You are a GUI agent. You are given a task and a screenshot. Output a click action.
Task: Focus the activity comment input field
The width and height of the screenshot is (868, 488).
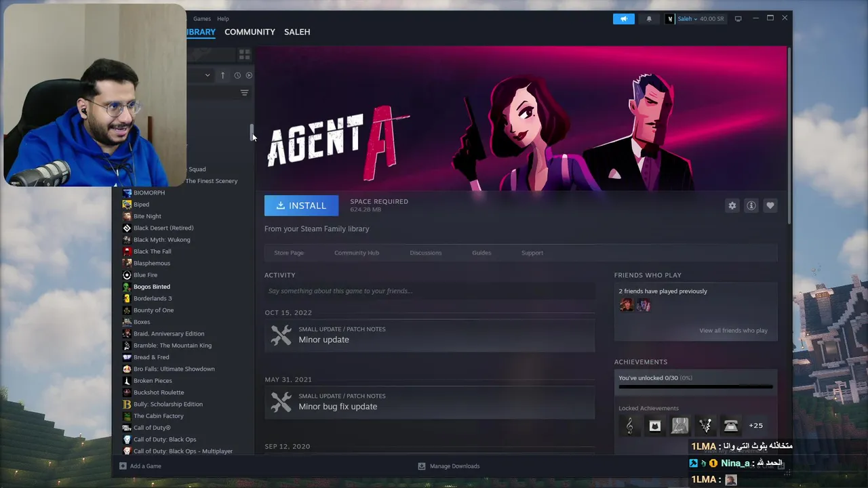(429, 291)
